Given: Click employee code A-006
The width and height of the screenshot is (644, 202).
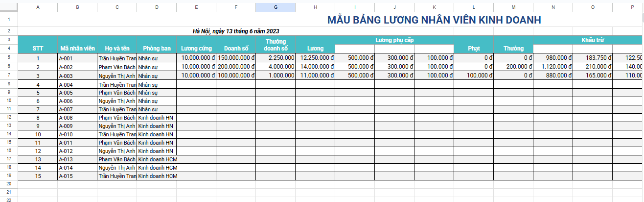Looking at the screenshot, I should pos(77,101).
